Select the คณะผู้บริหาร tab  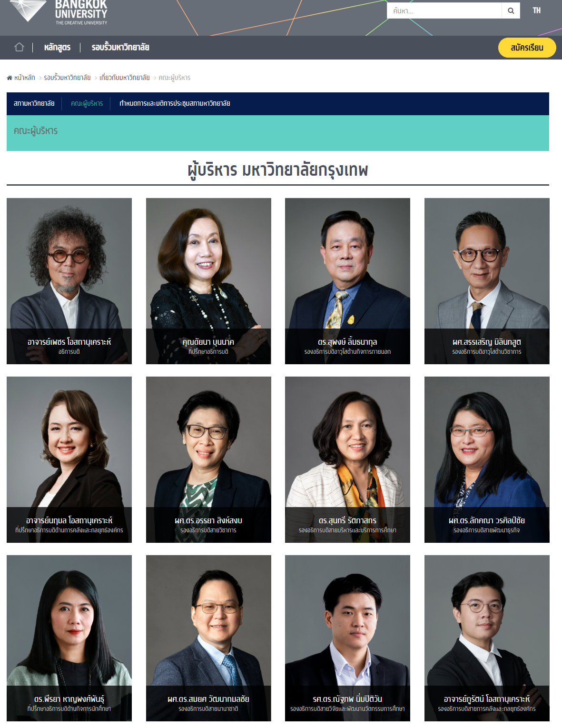87,103
